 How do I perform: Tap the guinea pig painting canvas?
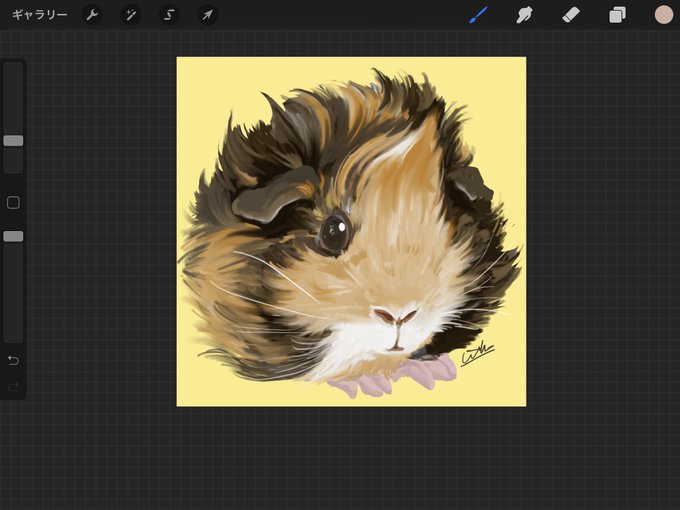tap(351, 232)
